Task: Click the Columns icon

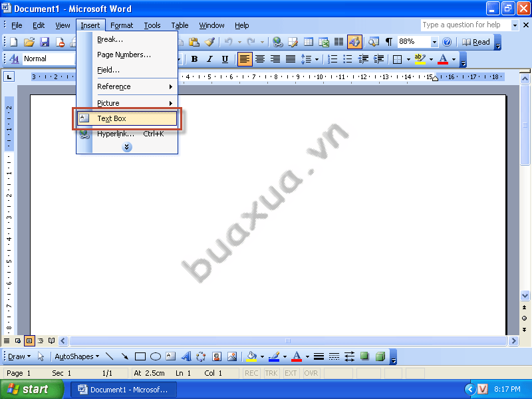Action: point(338,42)
